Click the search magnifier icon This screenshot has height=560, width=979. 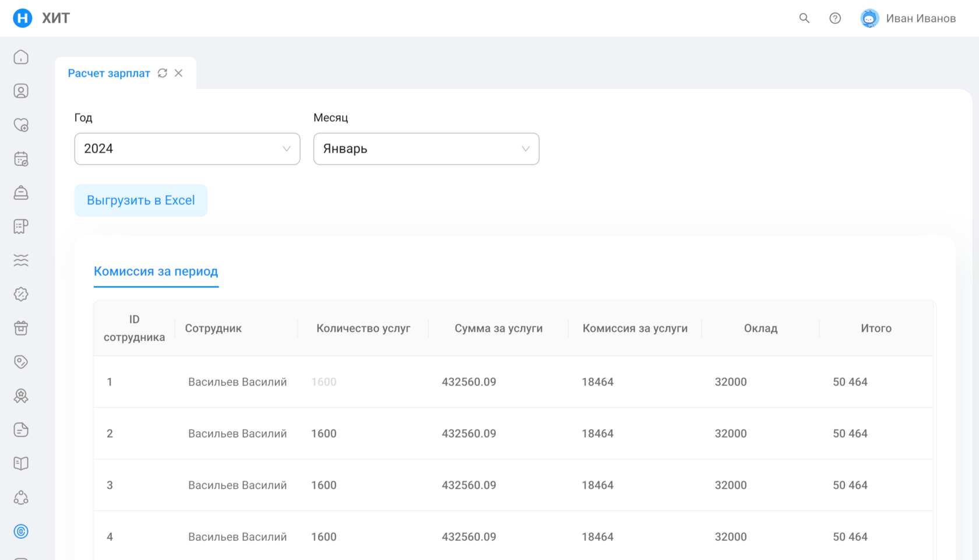click(804, 18)
